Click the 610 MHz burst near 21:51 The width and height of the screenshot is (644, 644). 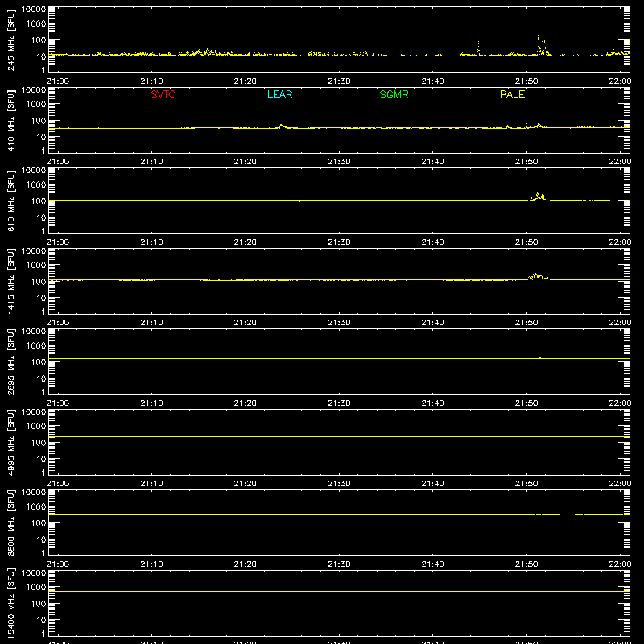click(539, 196)
